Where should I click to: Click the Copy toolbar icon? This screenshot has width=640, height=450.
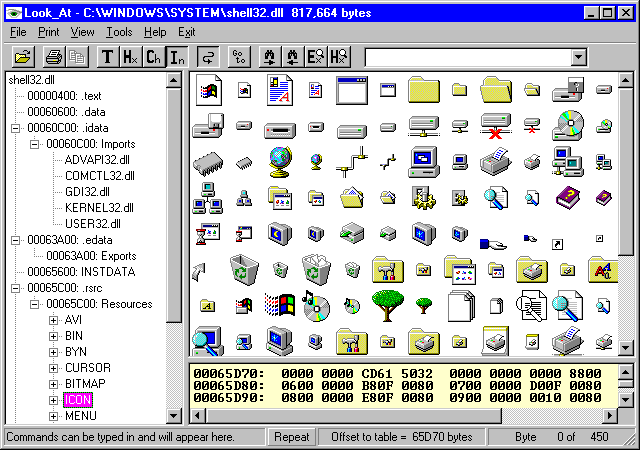pos(76,57)
